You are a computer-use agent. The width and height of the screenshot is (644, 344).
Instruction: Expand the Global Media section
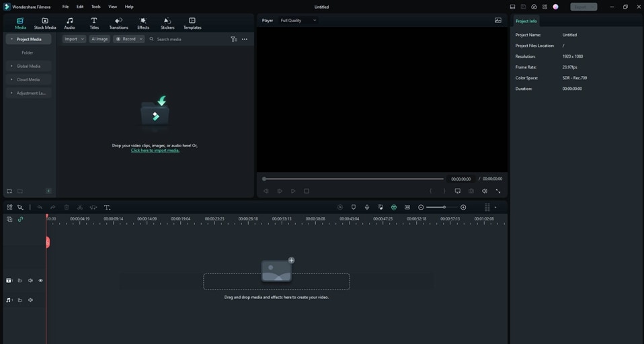11,66
